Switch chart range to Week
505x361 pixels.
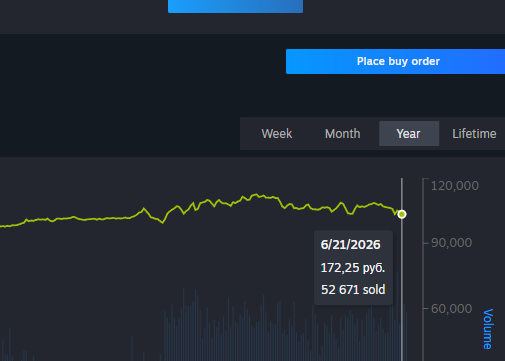pos(277,134)
